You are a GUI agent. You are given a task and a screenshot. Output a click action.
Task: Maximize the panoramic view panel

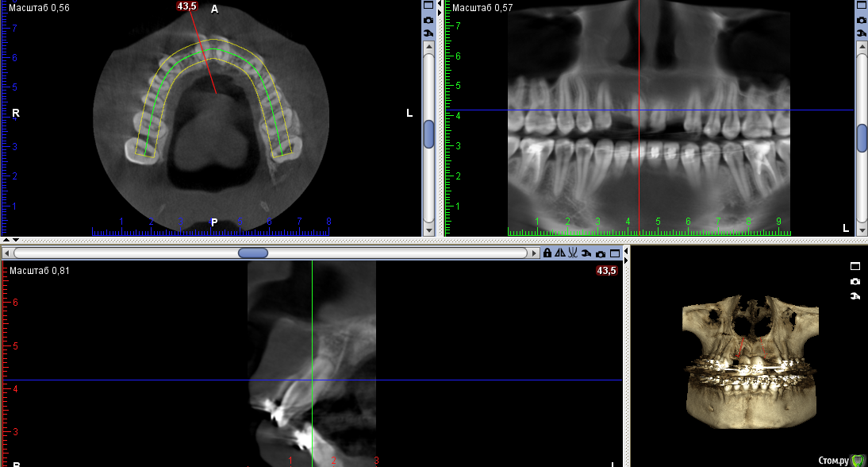(x=861, y=5)
